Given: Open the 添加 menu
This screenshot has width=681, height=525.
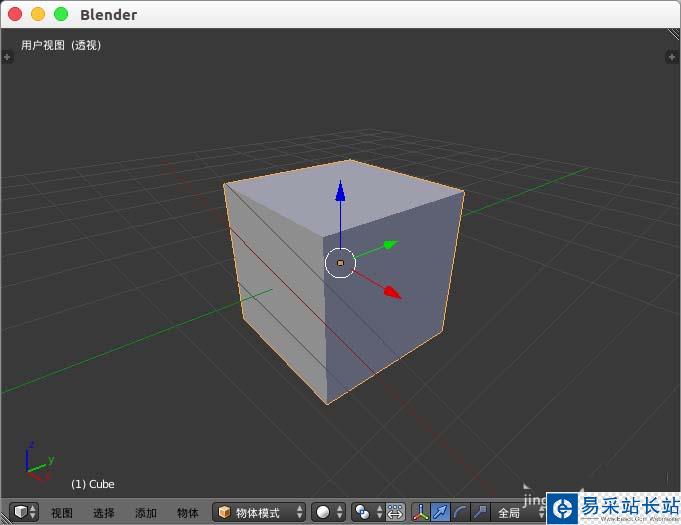Looking at the screenshot, I should point(145,513).
